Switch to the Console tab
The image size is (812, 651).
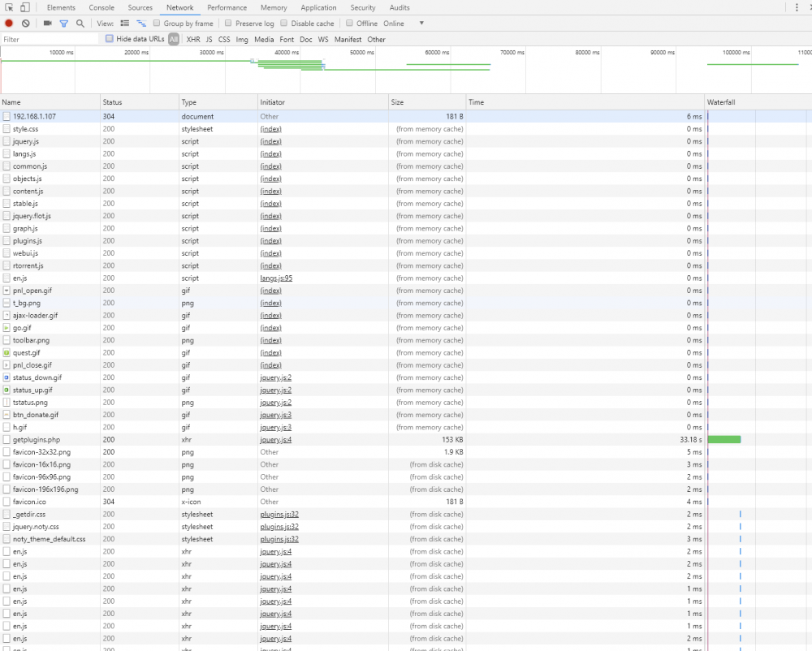pos(101,8)
